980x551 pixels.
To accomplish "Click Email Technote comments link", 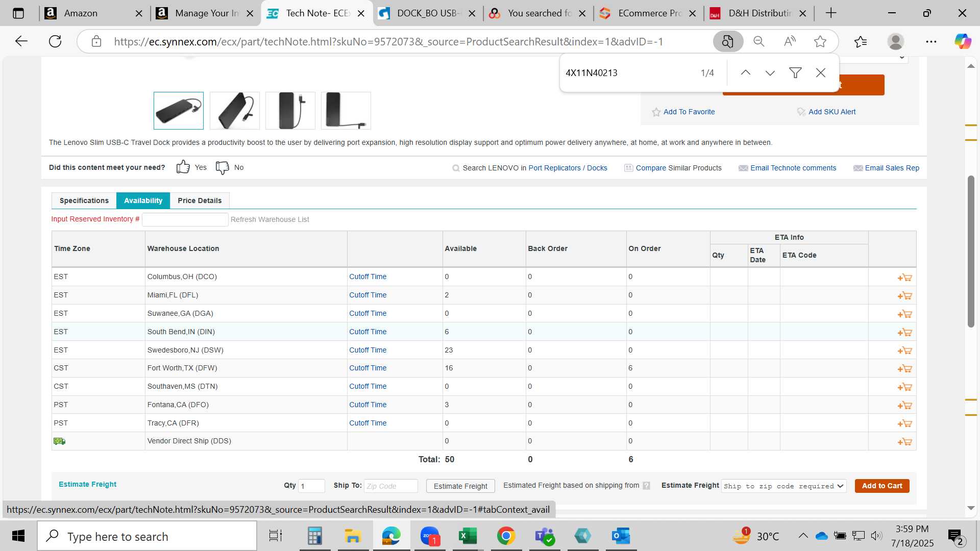I will click(793, 168).
